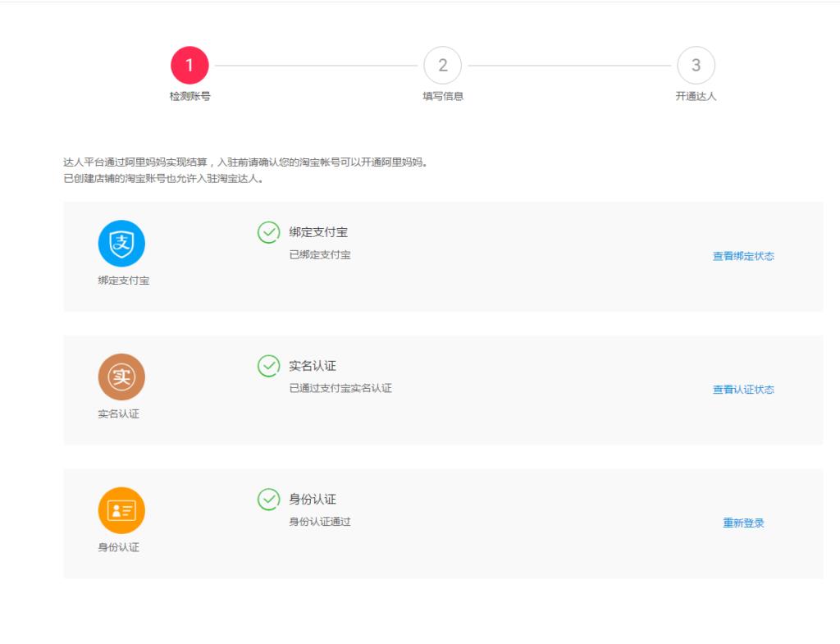Click the 填写信息 step label

click(x=442, y=97)
